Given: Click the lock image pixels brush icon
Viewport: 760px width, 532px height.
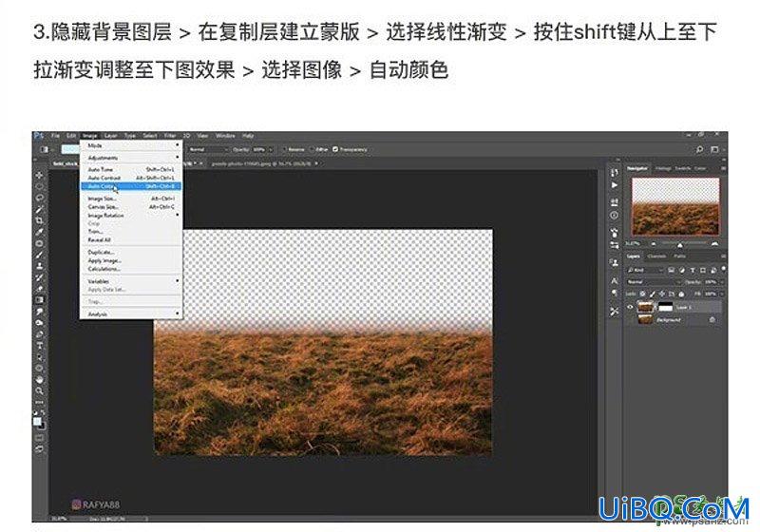Looking at the screenshot, I should tap(653, 294).
